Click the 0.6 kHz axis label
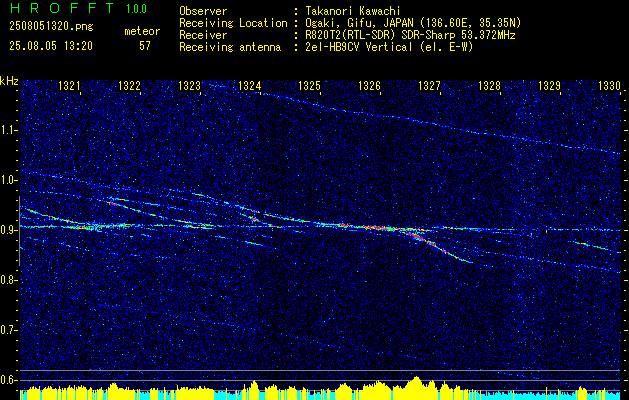The width and height of the screenshot is (629, 400). tap(9, 380)
